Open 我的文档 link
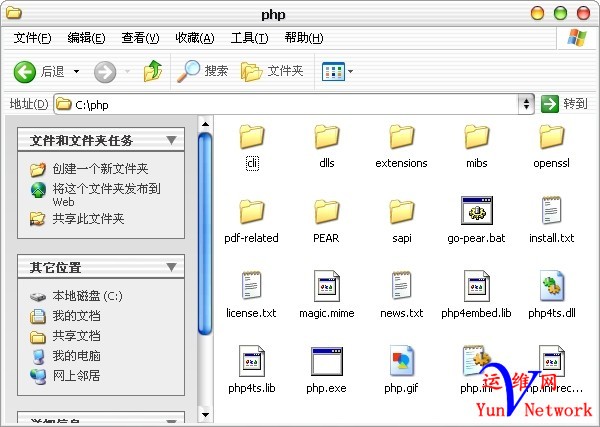Image resolution: width=600 pixels, height=427 pixels. [77, 316]
